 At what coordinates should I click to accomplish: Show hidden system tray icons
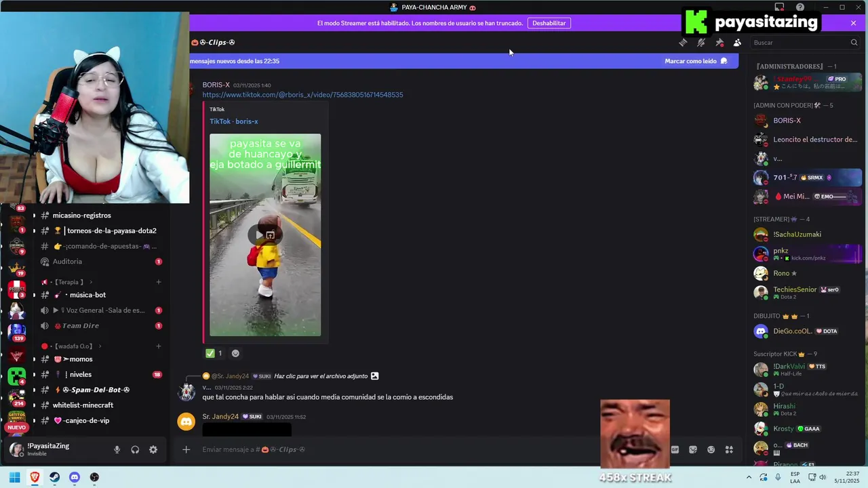tap(749, 477)
